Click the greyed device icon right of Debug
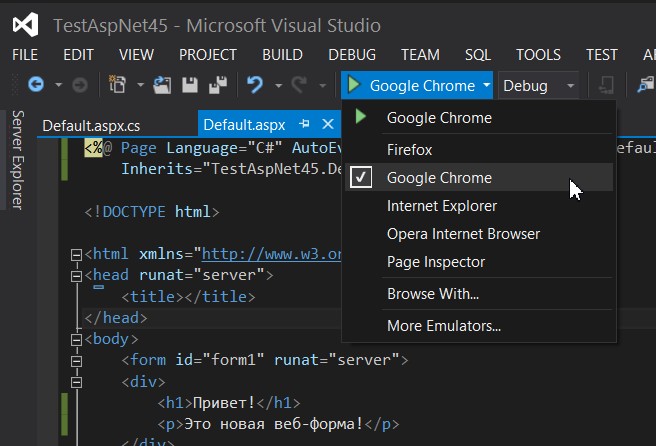The image size is (656, 446). (606, 85)
